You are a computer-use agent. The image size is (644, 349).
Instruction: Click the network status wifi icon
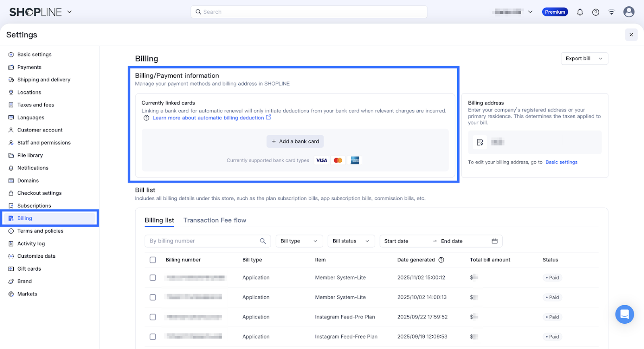(x=611, y=12)
